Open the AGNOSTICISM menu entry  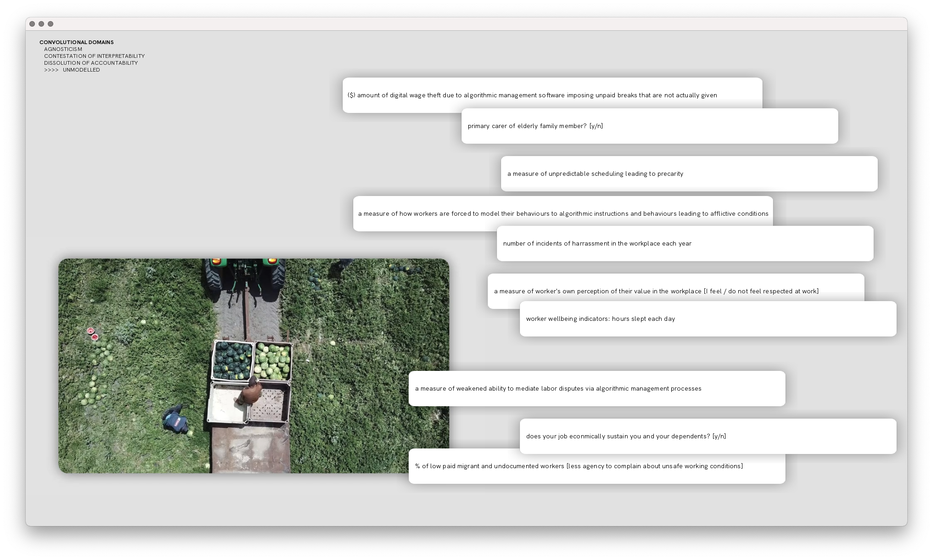click(x=63, y=49)
